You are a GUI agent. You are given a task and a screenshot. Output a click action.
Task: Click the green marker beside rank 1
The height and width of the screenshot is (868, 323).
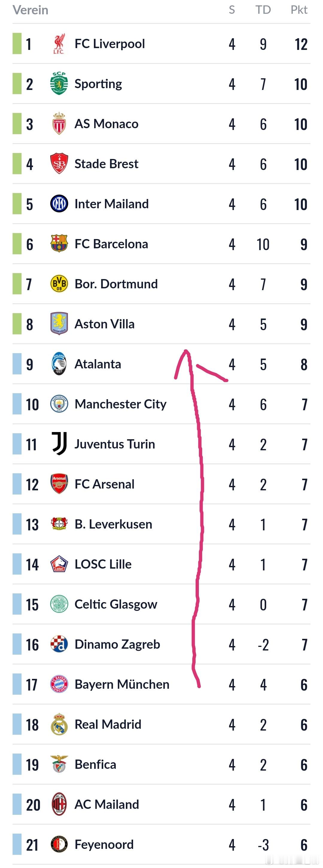(17, 43)
